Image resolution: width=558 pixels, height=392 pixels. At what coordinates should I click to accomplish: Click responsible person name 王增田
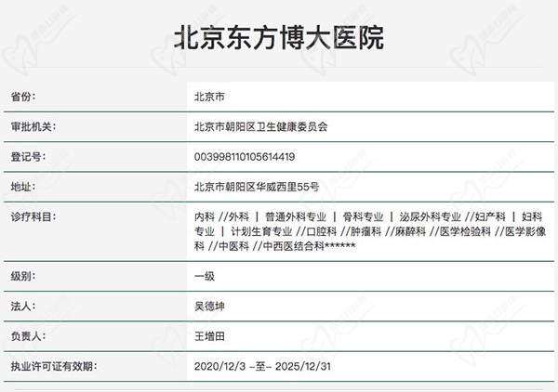click(209, 336)
